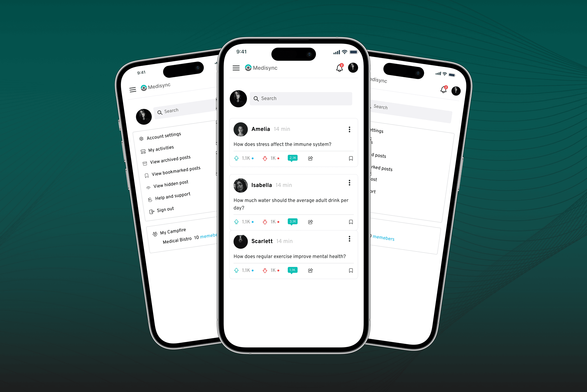Tap the bookmark icon on Isabella's post
This screenshot has height=392, width=587.
[350, 222]
